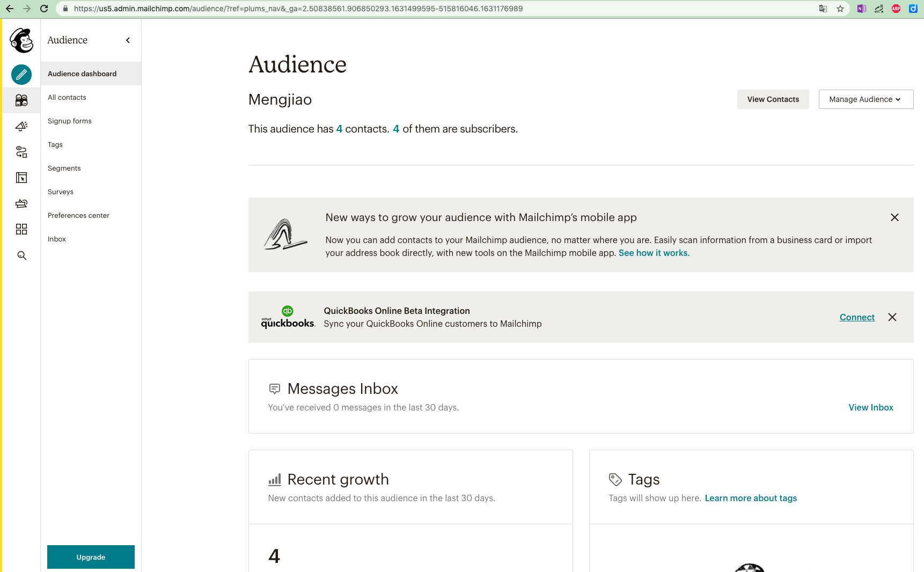
Task: Click the Create pencil icon
Action: (x=21, y=75)
